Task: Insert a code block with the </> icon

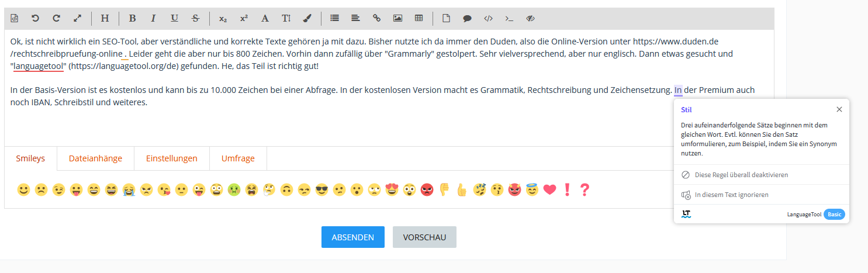Action: click(x=488, y=18)
